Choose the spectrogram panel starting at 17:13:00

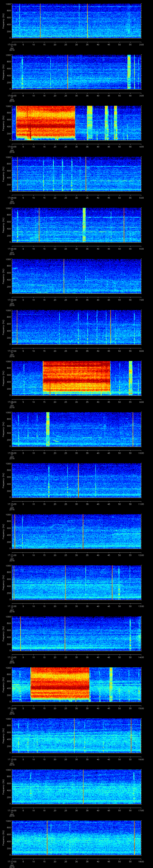(76, 633)
